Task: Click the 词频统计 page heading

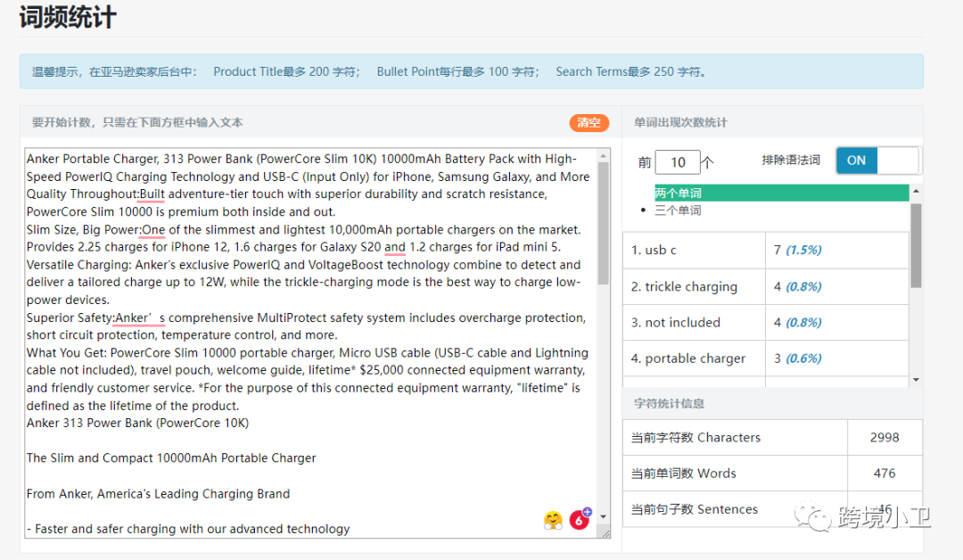Action: pyautogui.click(x=68, y=17)
